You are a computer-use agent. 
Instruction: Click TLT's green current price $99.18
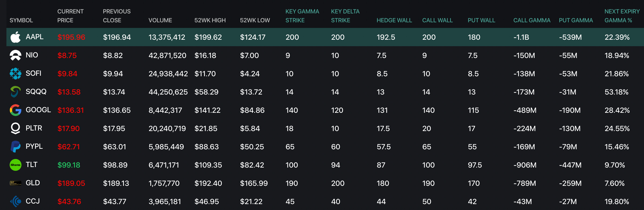(69, 165)
